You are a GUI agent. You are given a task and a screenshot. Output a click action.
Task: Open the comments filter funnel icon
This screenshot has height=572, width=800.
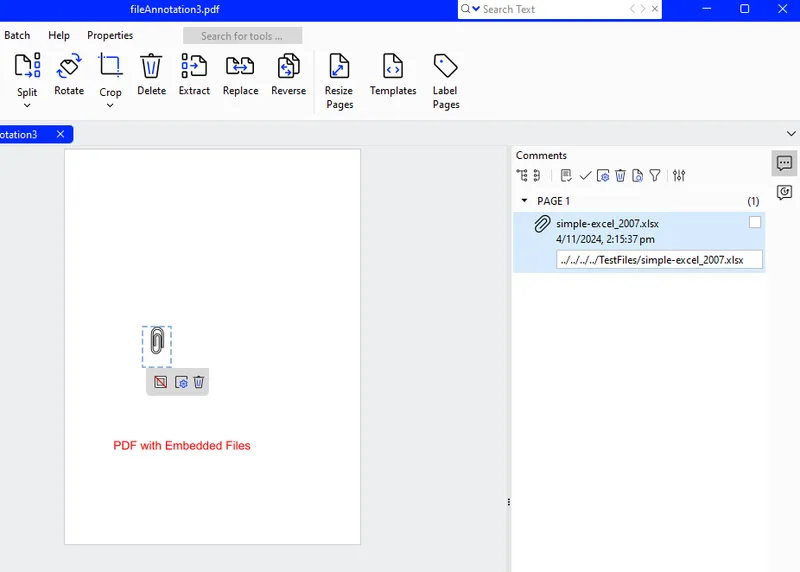[x=655, y=176]
